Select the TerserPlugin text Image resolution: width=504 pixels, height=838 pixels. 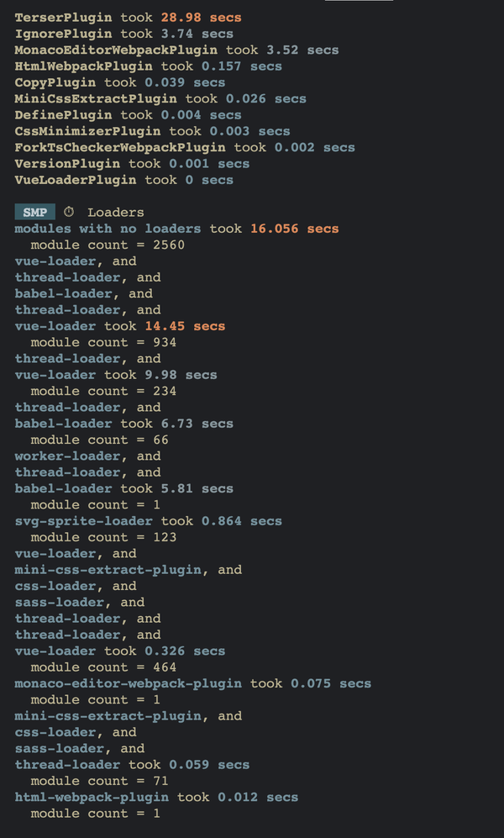click(x=64, y=18)
